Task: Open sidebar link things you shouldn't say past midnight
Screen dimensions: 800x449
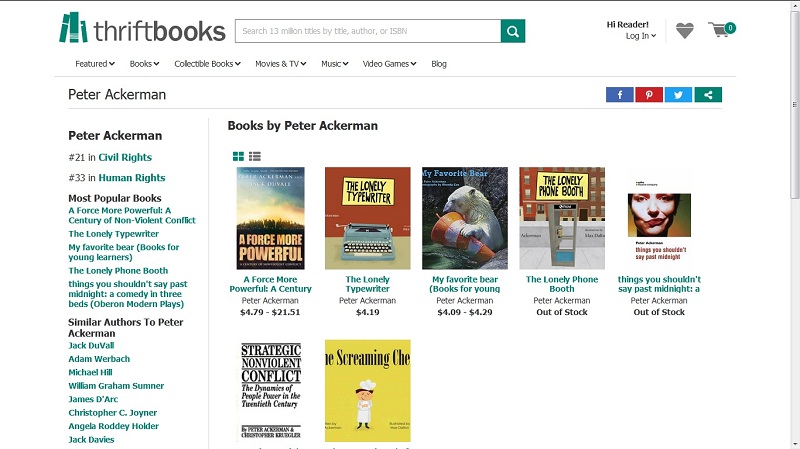Action: pyautogui.click(x=128, y=294)
